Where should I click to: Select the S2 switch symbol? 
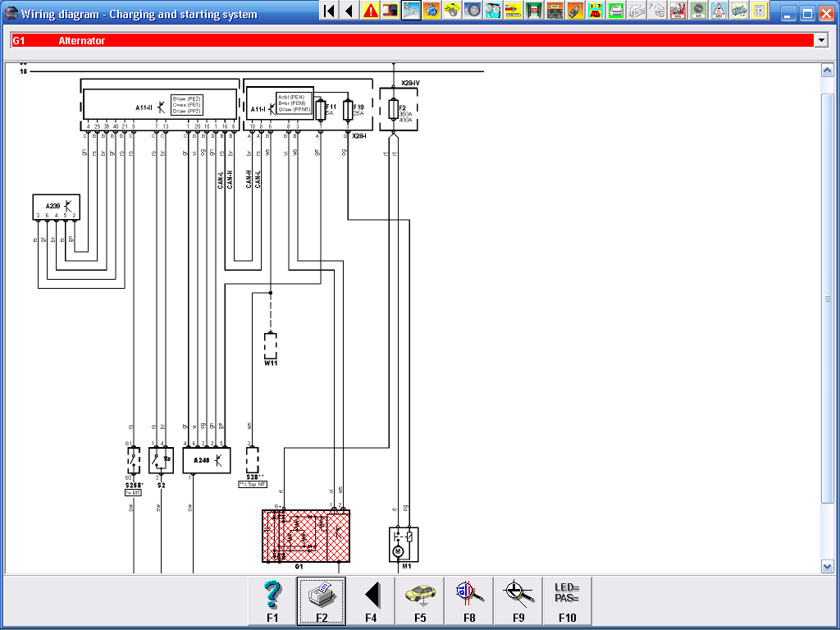[162, 460]
